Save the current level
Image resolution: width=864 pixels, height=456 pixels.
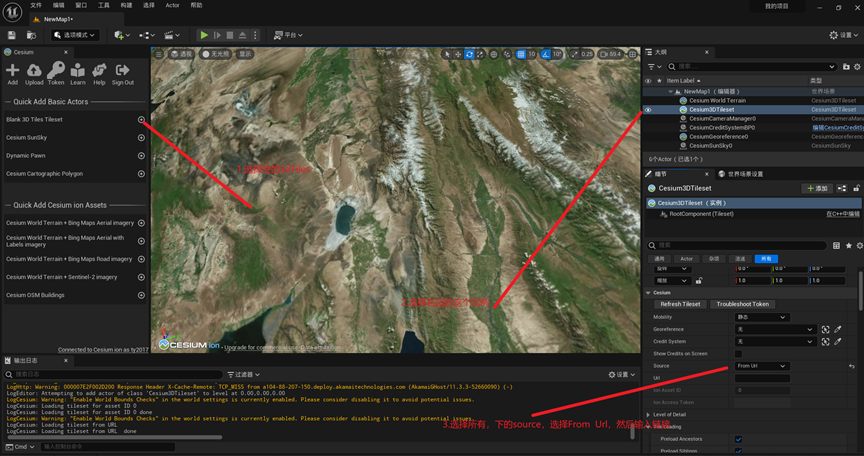(12, 35)
